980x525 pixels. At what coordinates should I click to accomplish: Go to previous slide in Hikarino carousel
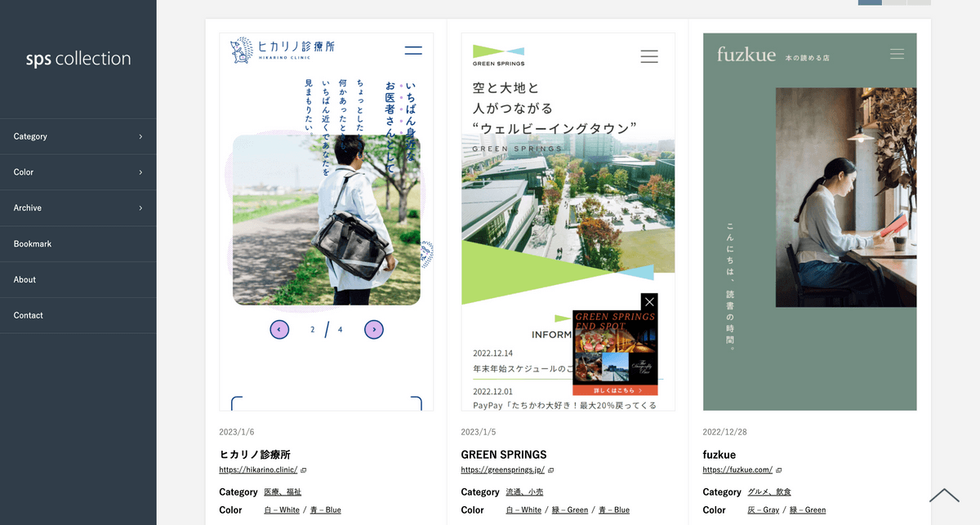tap(279, 330)
